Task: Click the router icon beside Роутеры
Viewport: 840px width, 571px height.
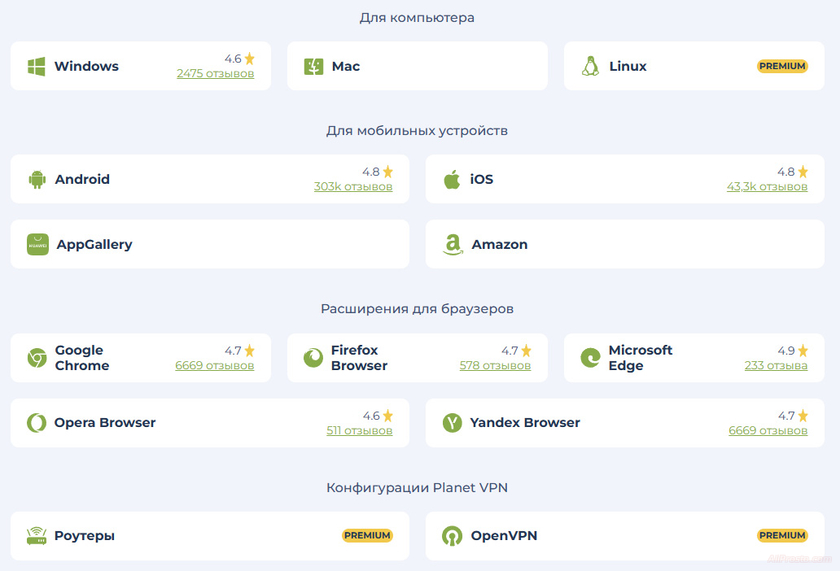Action: 37,536
